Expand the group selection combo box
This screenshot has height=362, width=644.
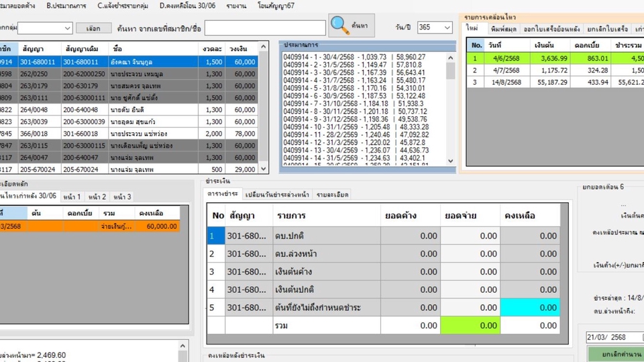tap(67, 28)
